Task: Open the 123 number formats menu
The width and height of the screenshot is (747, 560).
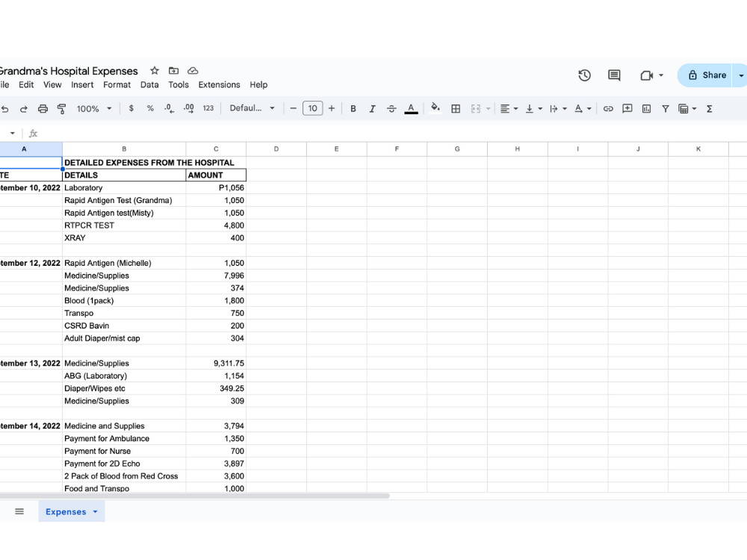Action: (x=208, y=108)
